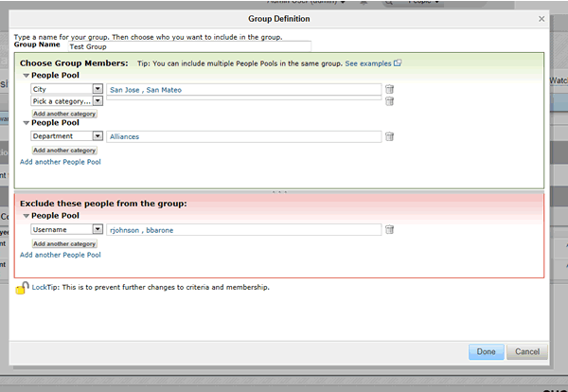Image resolution: width=568 pixels, height=392 pixels.
Task: Toggle the group lock icon
Action: (22, 288)
